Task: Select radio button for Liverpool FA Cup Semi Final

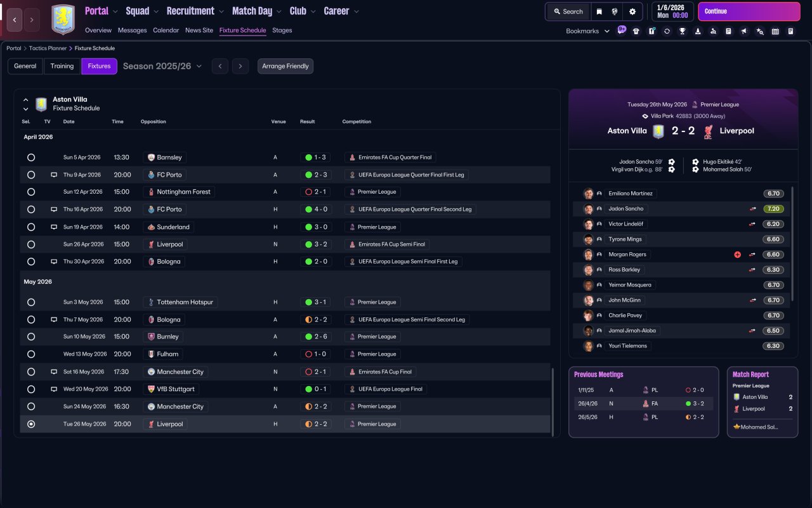Action: (31, 244)
